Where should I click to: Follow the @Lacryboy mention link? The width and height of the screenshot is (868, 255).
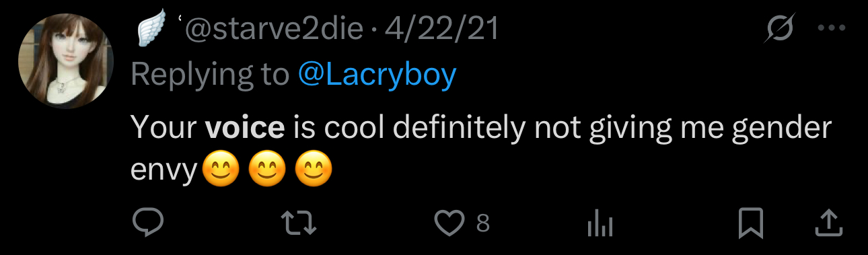tap(377, 75)
